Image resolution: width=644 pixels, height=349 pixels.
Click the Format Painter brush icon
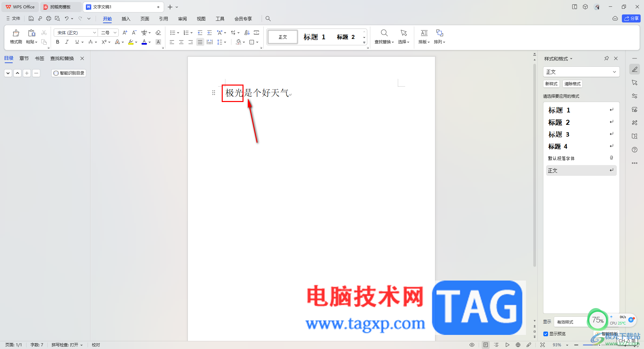pos(16,33)
